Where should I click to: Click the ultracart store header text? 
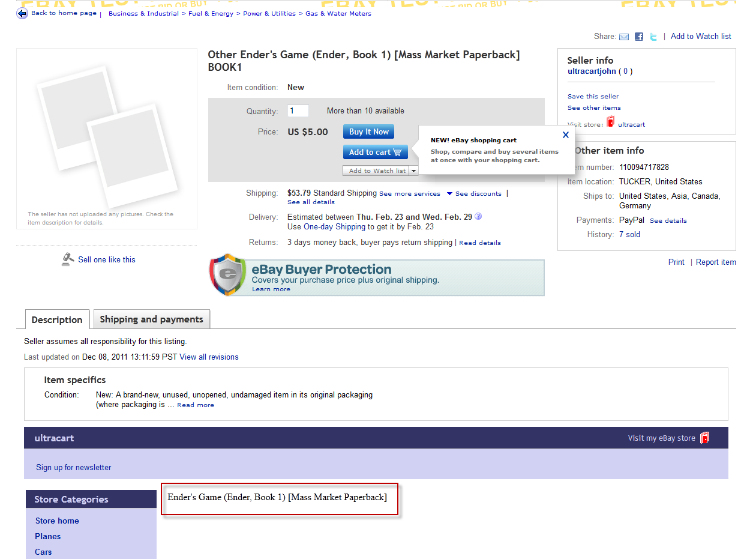(54, 438)
